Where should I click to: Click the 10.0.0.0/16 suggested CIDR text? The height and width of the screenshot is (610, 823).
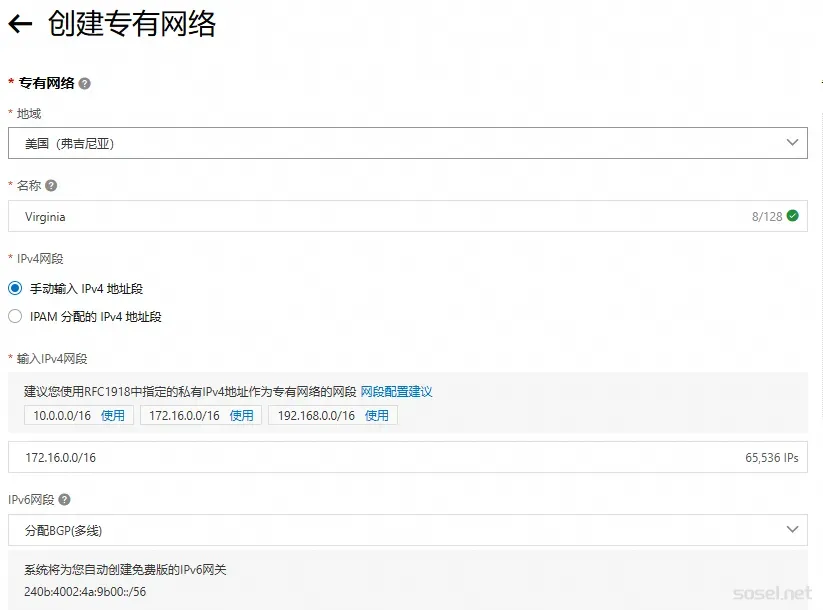[x=62, y=416]
